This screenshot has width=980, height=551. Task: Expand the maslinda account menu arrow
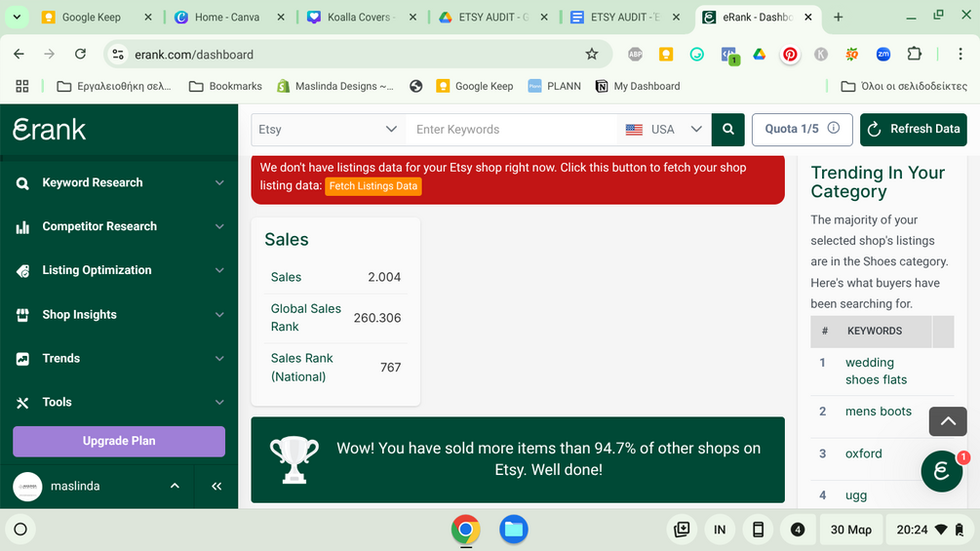point(175,486)
